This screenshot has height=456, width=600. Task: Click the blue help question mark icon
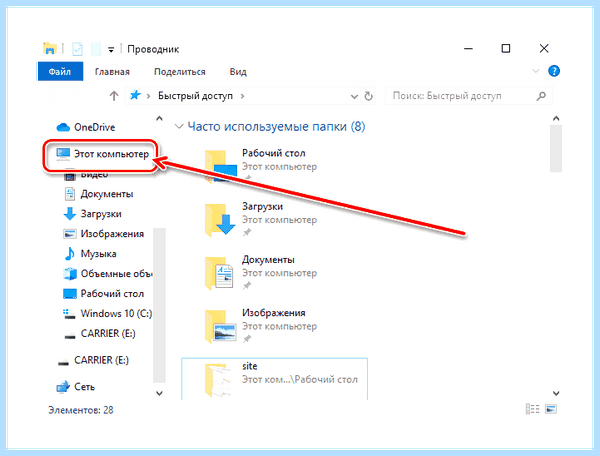554,71
